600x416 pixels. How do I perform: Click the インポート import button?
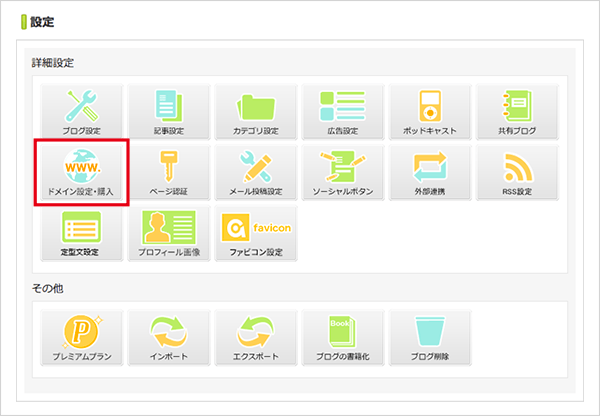pos(169,337)
